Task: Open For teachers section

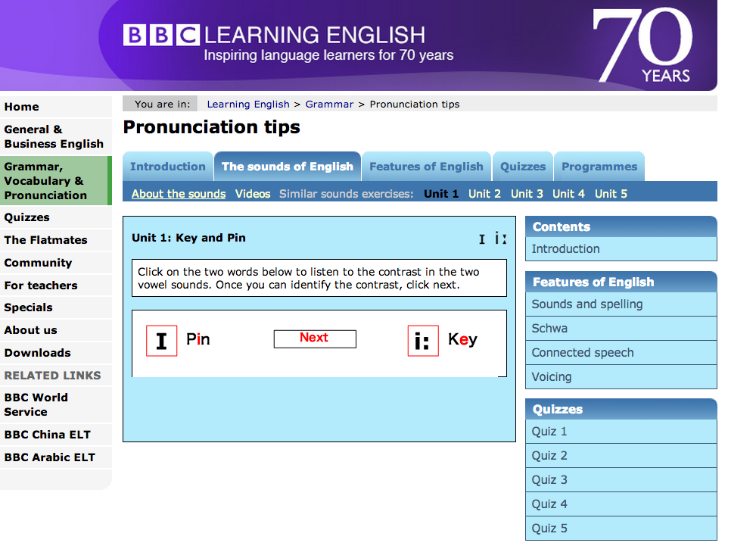Action: tap(56, 285)
